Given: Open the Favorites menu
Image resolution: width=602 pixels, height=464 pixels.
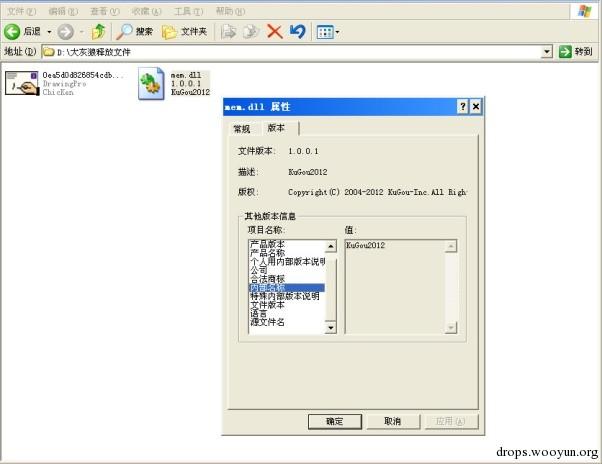Looking at the screenshot, I should [146, 12].
